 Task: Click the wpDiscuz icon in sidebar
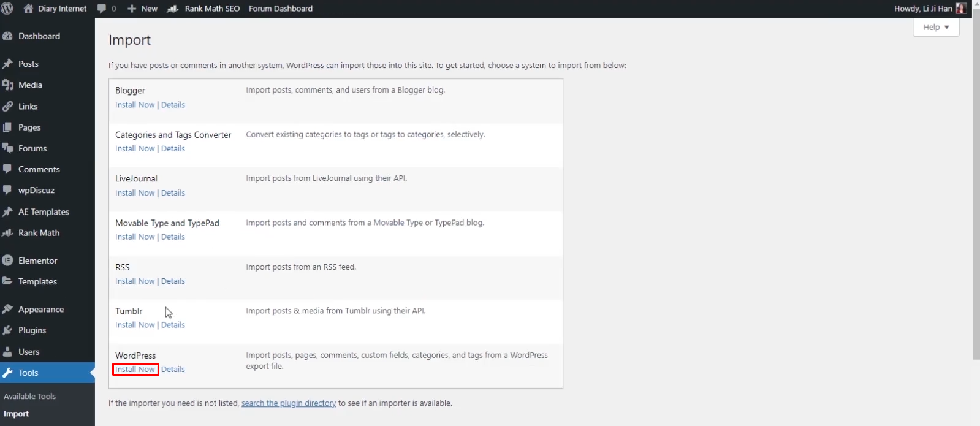tap(7, 190)
